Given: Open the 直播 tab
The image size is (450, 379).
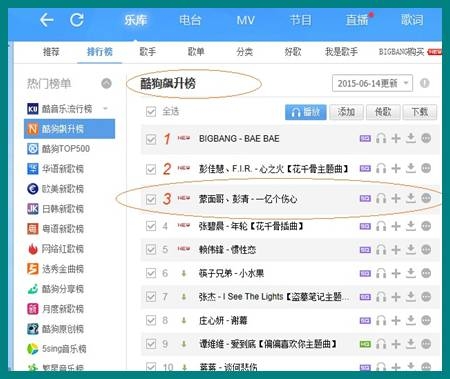Looking at the screenshot, I should [x=357, y=20].
